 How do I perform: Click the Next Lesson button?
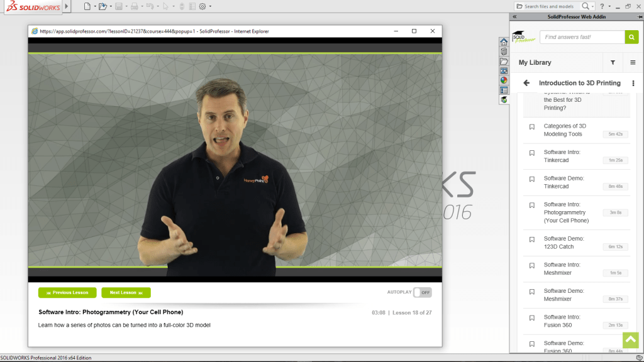point(126,292)
